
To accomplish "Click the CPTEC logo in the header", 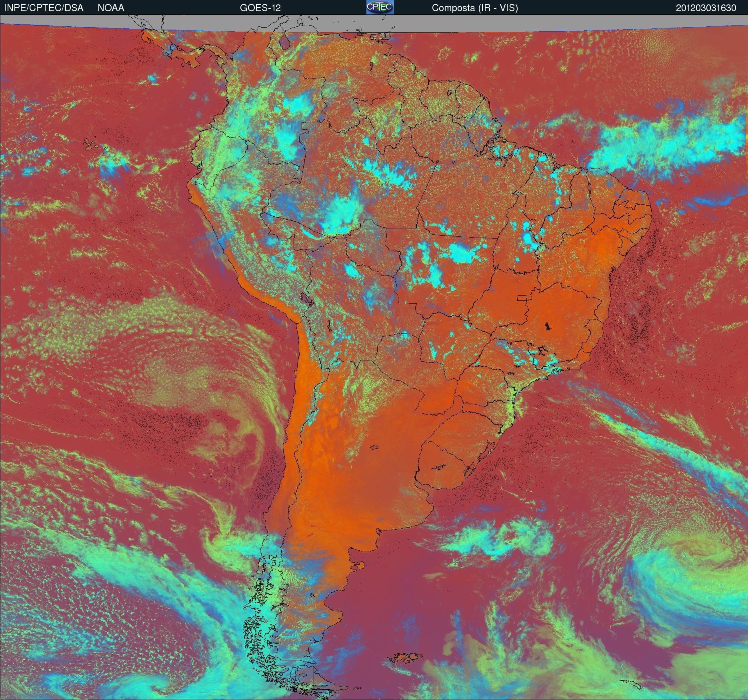I will click(x=380, y=7).
